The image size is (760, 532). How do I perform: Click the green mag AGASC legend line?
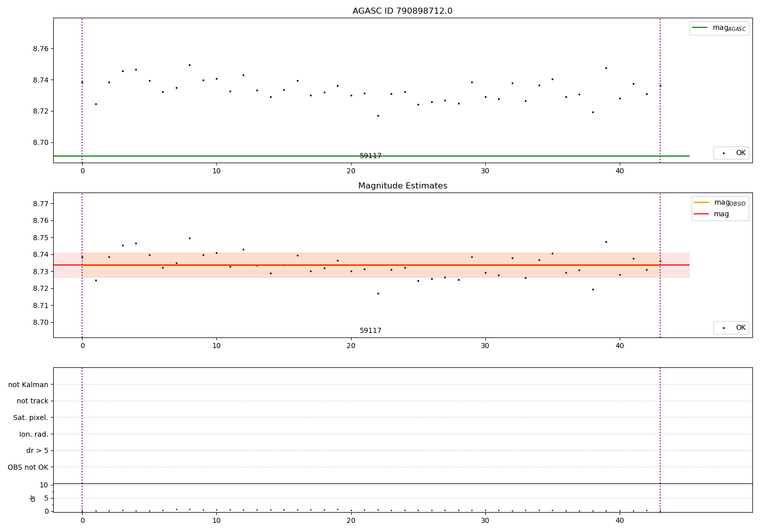(700, 28)
